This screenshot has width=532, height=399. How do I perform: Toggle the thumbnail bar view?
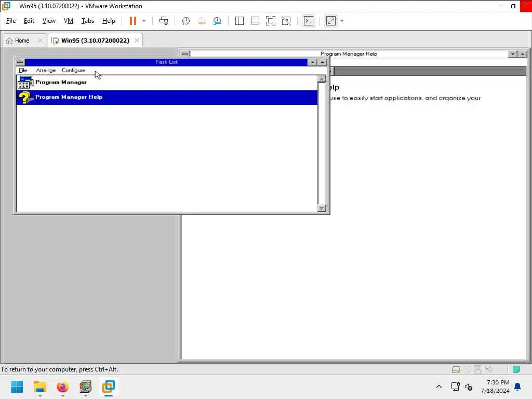(x=255, y=21)
